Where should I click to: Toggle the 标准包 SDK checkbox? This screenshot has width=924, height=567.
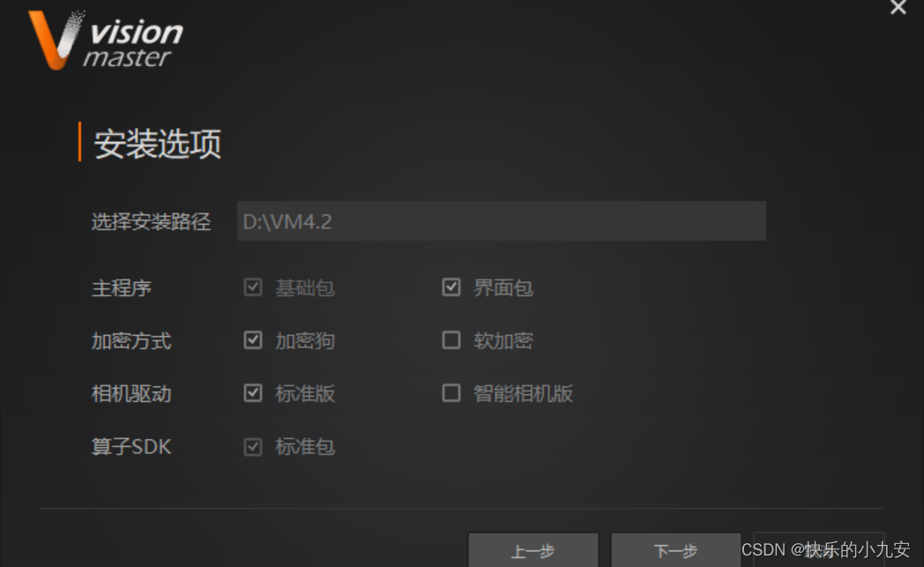click(253, 447)
